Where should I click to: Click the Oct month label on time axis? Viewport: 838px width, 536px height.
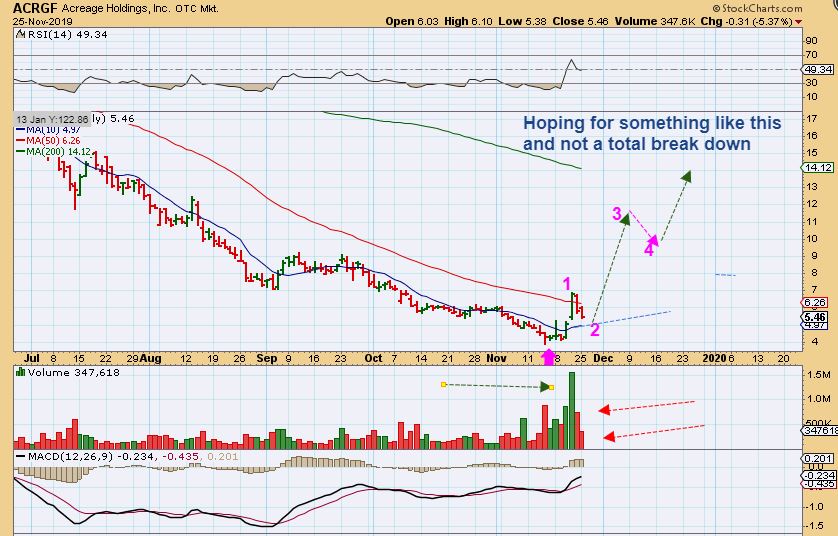tap(373, 358)
